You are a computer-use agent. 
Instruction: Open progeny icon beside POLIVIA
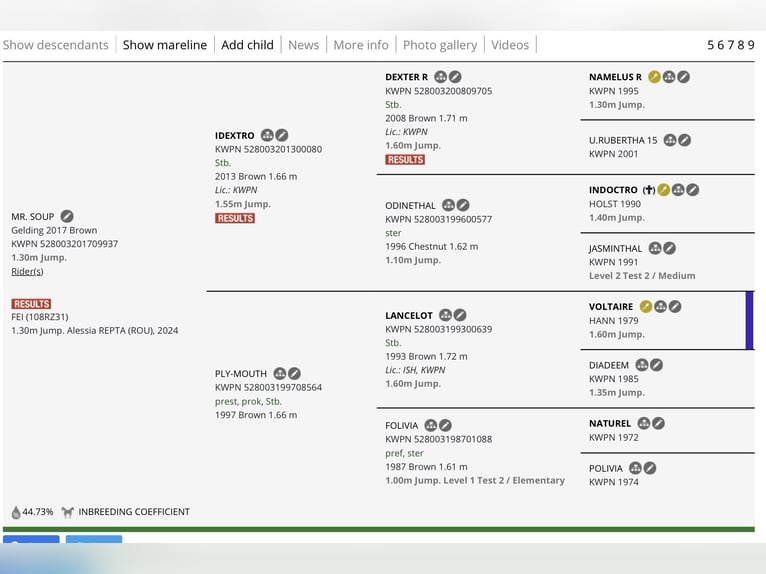click(x=635, y=468)
